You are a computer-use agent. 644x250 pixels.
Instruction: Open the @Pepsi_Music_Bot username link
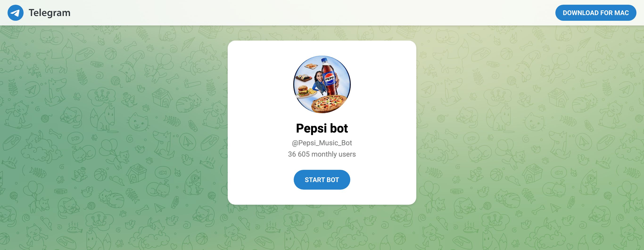[x=322, y=143]
